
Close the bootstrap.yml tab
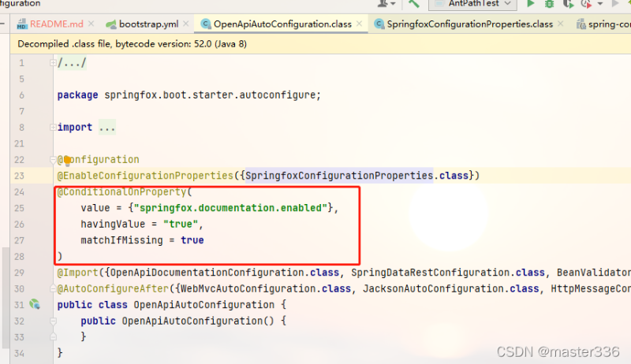click(186, 24)
